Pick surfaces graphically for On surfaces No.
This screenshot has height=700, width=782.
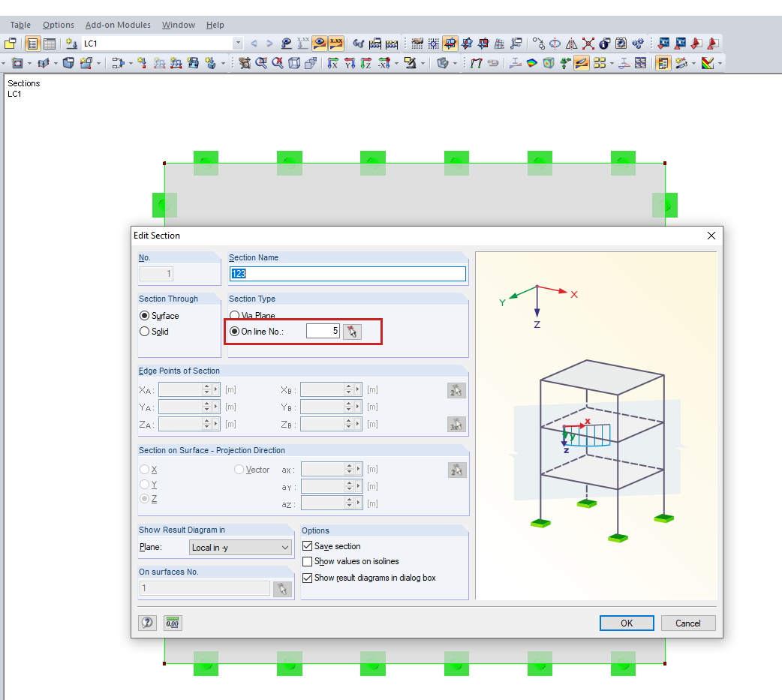coord(282,589)
